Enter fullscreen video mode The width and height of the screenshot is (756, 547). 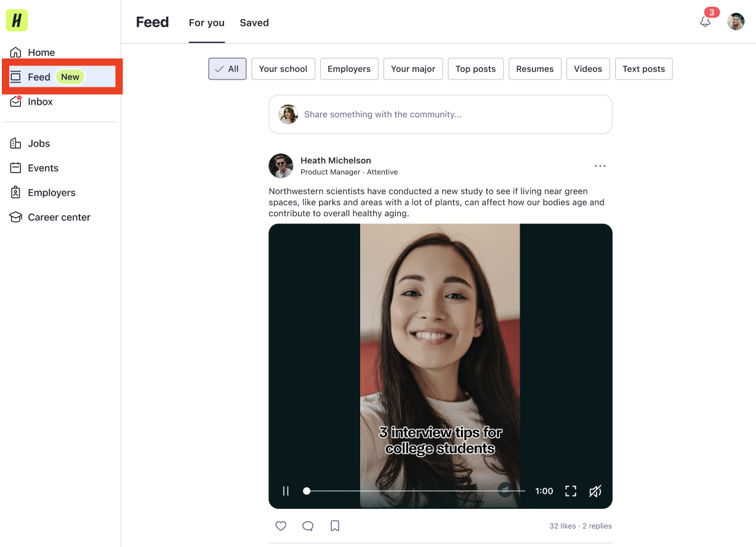click(571, 491)
